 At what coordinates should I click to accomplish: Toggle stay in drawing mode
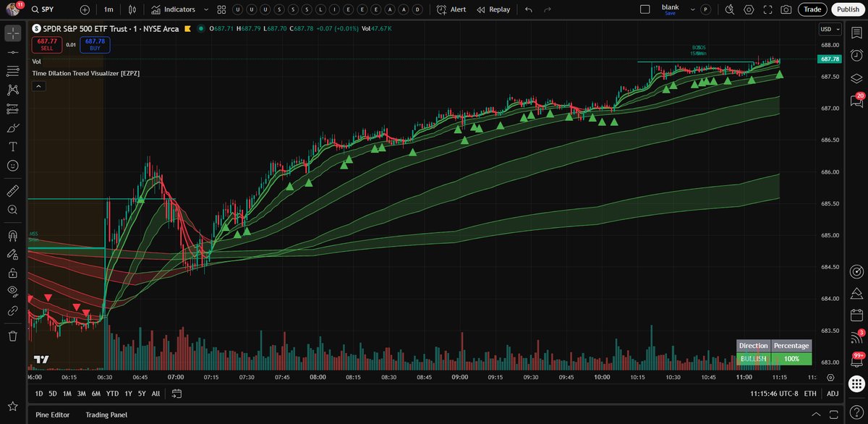click(12, 254)
